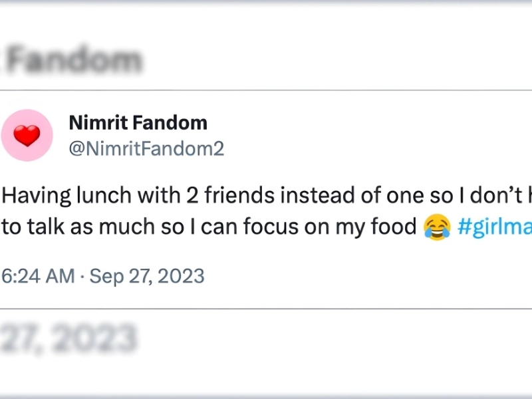Click the red heart profile avatar
The height and width of the screenshot is (399, 532).
click(x=27, y=136)
